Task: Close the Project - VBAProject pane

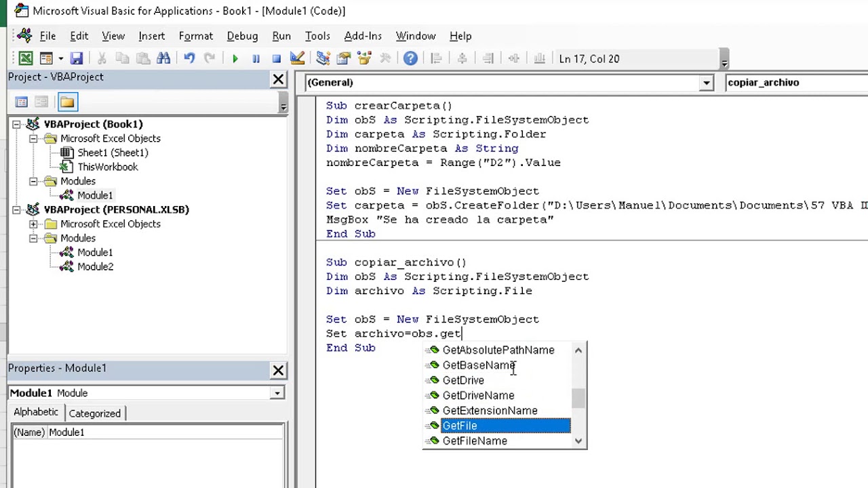Action: pyautogui.click(x=278, y=80)
